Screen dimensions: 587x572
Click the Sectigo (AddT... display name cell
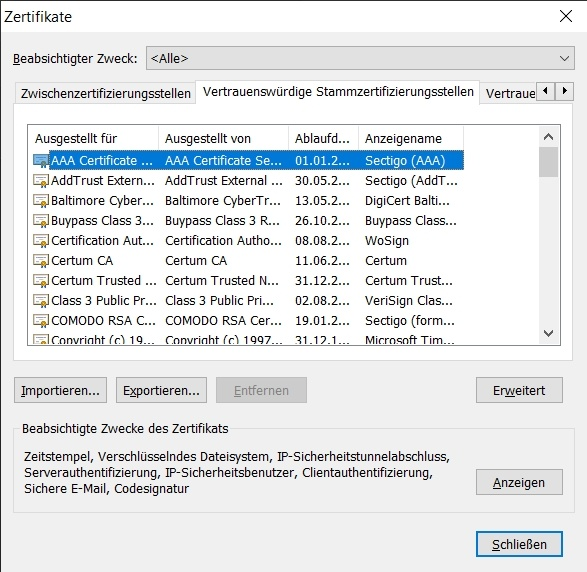pos(411,181)
